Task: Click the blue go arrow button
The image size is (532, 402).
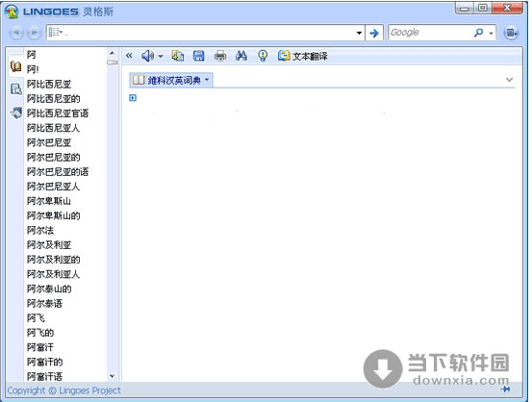Action: [374, 33]
